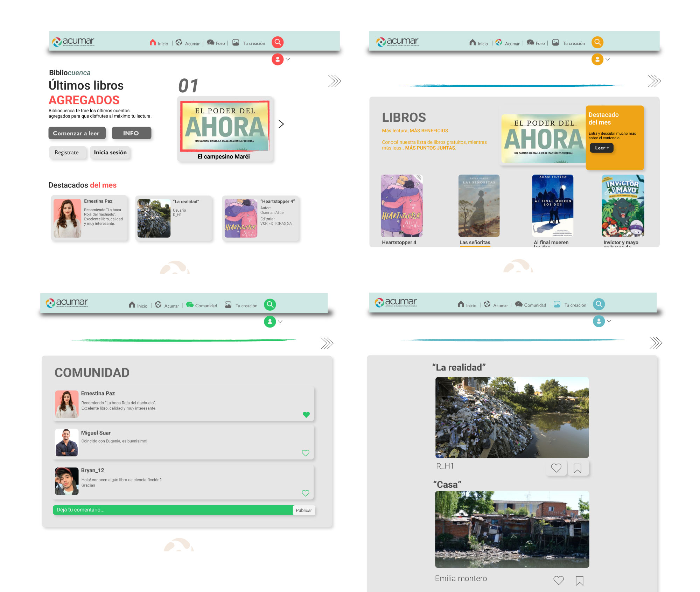
Task: Click the green search icon on the Comunidad page
Action: tap(270, 305)
